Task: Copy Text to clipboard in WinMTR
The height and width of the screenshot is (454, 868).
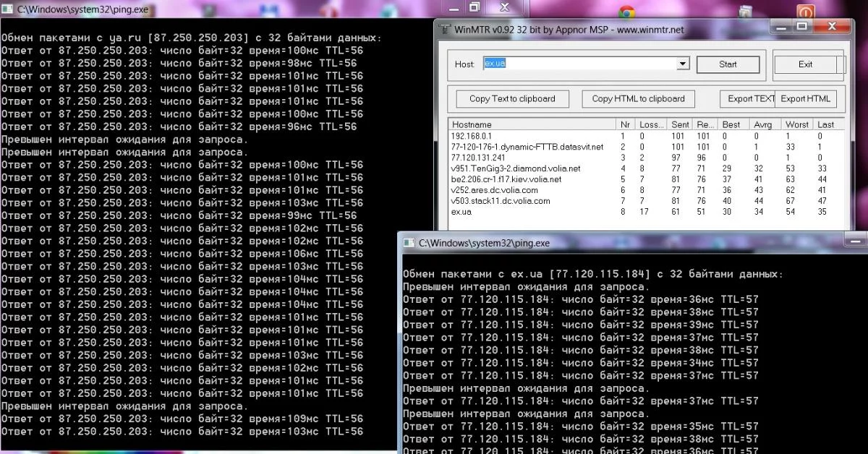Action: (512, 99)
